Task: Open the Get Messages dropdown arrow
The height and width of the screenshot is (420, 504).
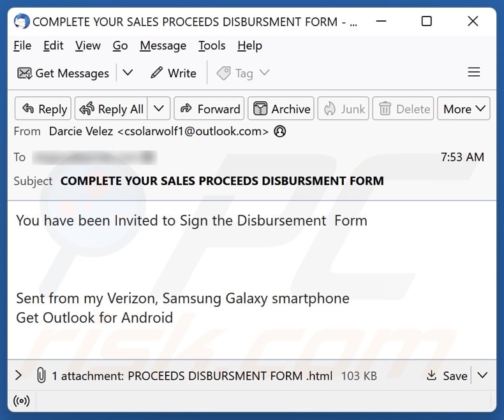Action: click(x=128, y=73)
